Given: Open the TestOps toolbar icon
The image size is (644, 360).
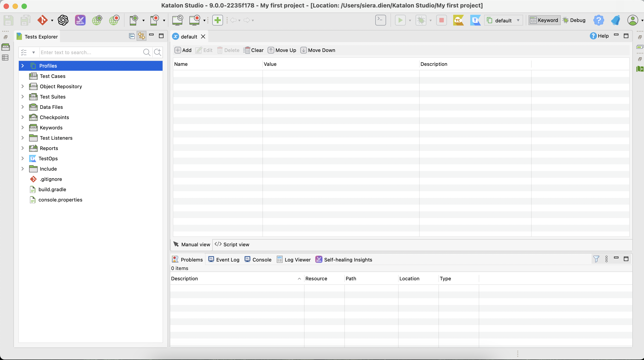Looking at the screenshot, I should coord(476,20).
